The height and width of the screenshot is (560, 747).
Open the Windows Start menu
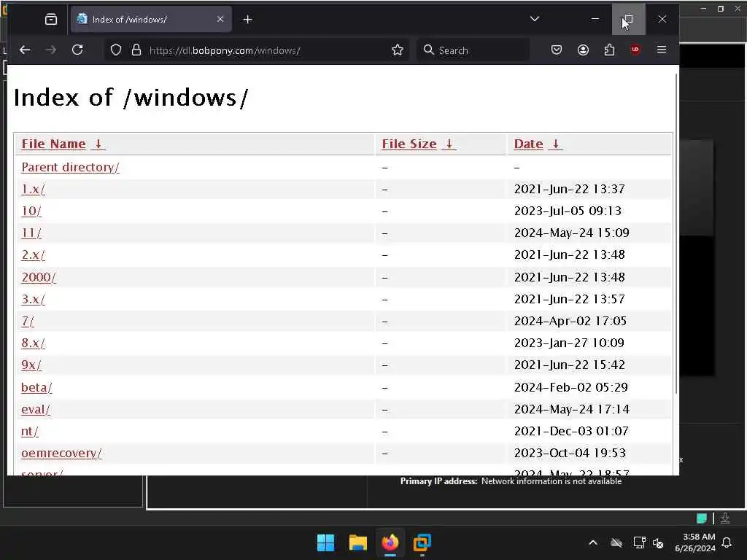[x=326, y=542]
